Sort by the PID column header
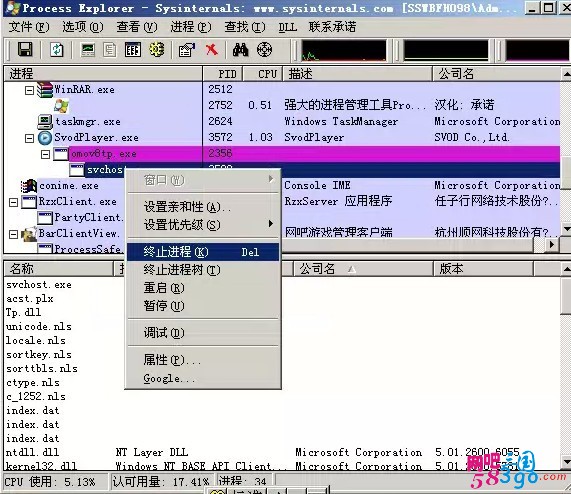Image resolution: width=571 pixels, height=494 pixels. pyautogui.click(x=223, y=74)
